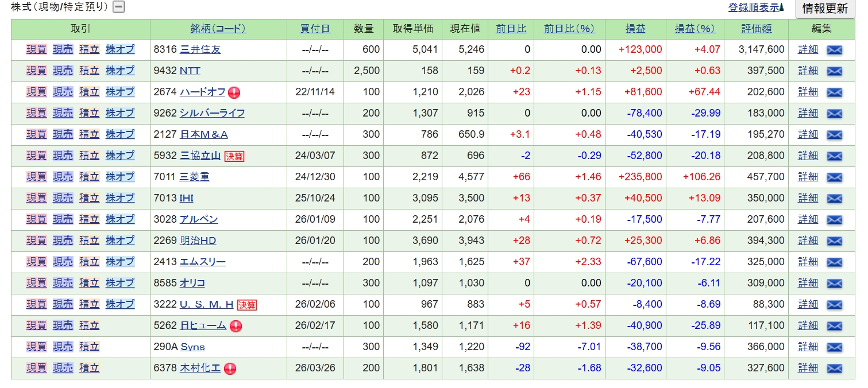Sort table by 損益(%) column header
The image size is (868, 388).
pyautogui.click(x=694, y=29)
